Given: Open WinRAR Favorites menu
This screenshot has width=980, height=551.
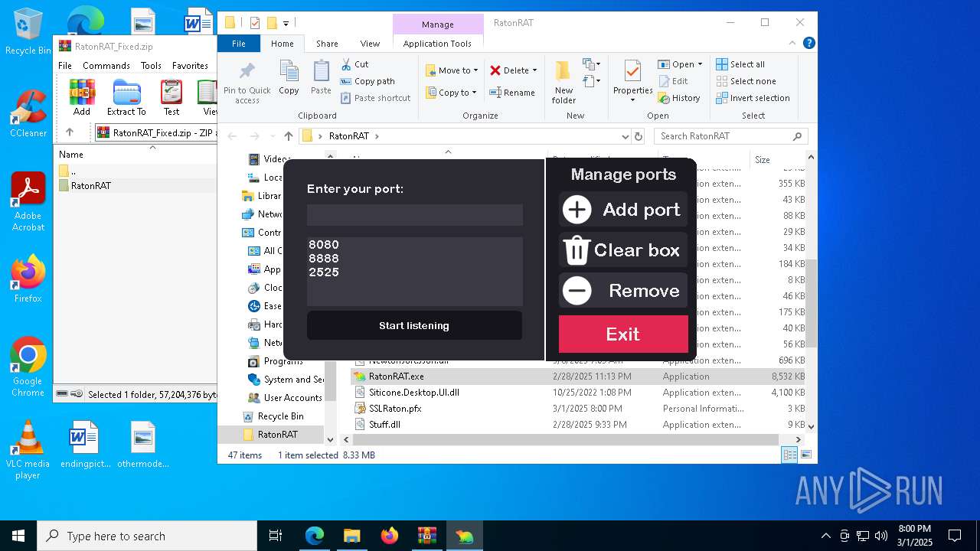Looking at the screenshot, I should point(190,66).
